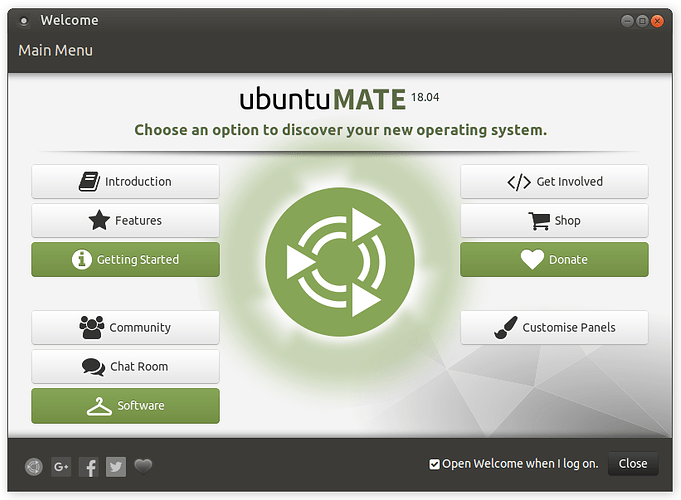This screenshot has height=500, width=681.
Task: Close the Welcome window using the titlebar
Action: (x=657, y=21)
